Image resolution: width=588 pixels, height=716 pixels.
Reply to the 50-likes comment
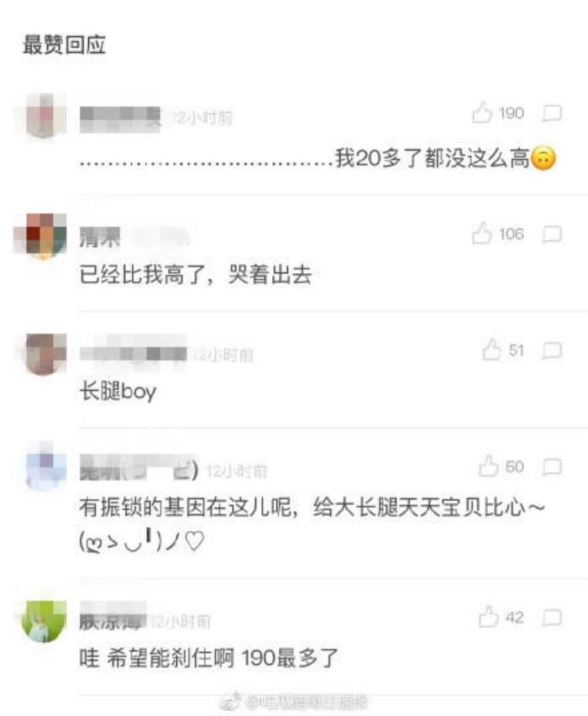(x=552, y=467)
